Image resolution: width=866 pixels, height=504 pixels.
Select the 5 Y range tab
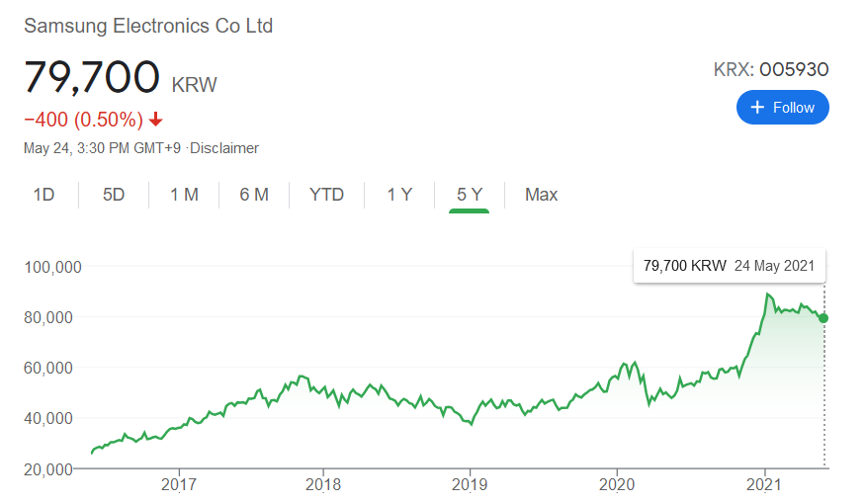pyautogui.click(x=470, y=195)
